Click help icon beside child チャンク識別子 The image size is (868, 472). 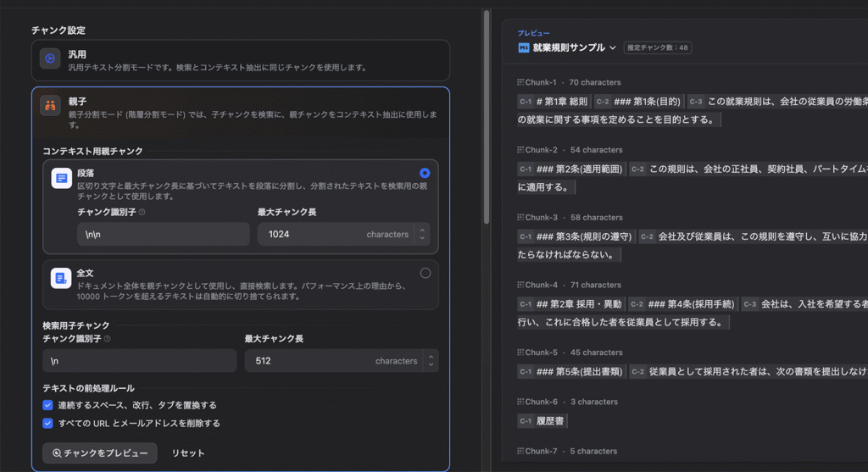pos(108,339)
